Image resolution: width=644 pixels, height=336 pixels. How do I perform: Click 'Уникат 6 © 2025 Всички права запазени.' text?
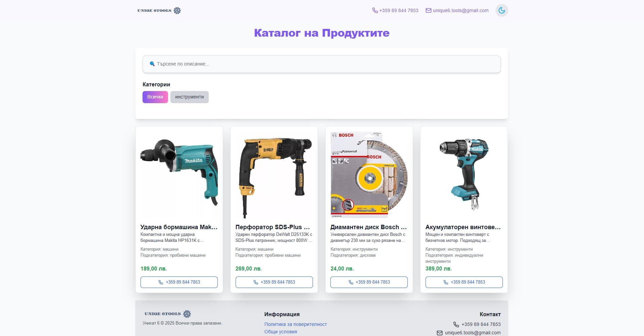coord(182,323)
